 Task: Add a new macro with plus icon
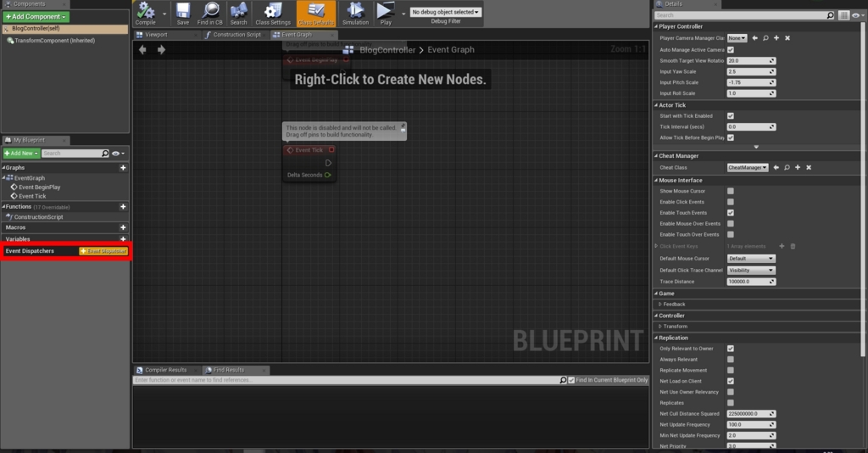click(123, 227)
